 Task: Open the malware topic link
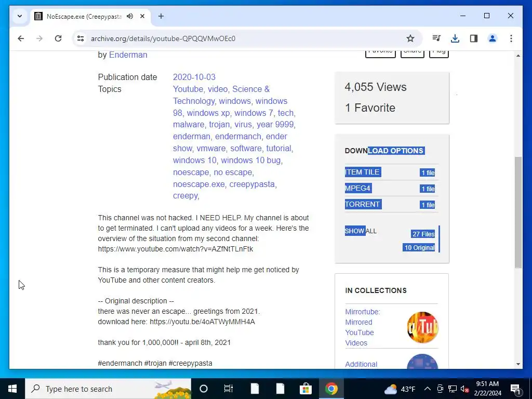click(189, 125)
